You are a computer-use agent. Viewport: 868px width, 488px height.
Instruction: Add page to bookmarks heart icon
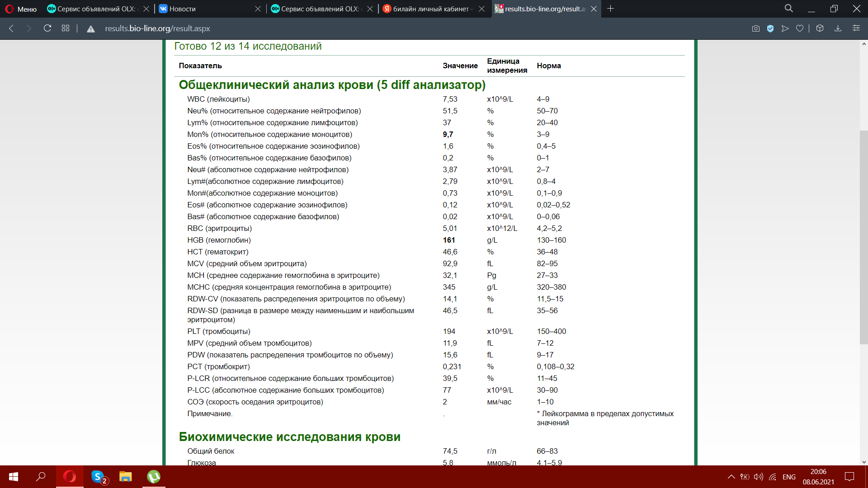pos(800,28)
